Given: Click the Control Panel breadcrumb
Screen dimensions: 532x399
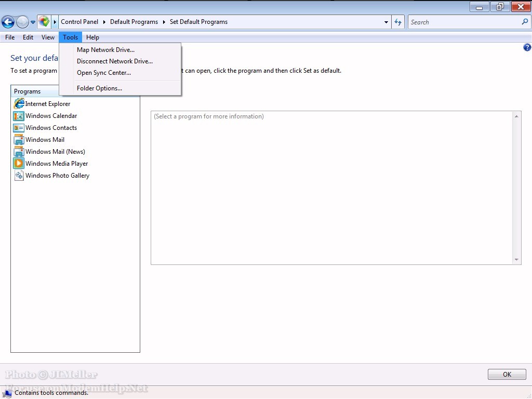Looking at the screenshot, I should [79, 22].
